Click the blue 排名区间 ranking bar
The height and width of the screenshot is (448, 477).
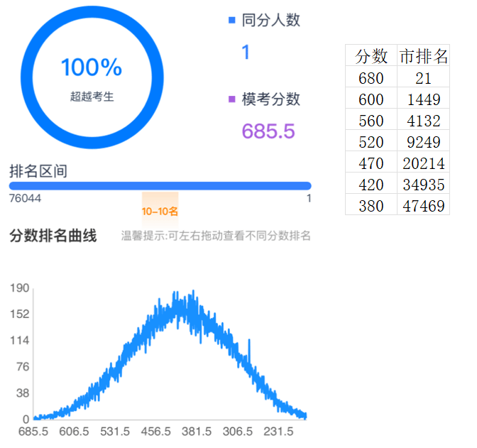pos(160,186)
